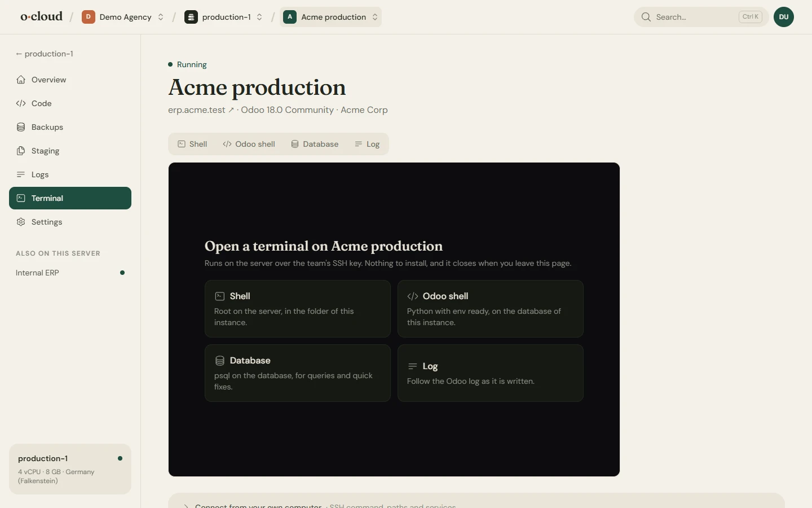This screenshot has width=812, height=508.
Task: Open Internal ERP instance
Action: 70,273
